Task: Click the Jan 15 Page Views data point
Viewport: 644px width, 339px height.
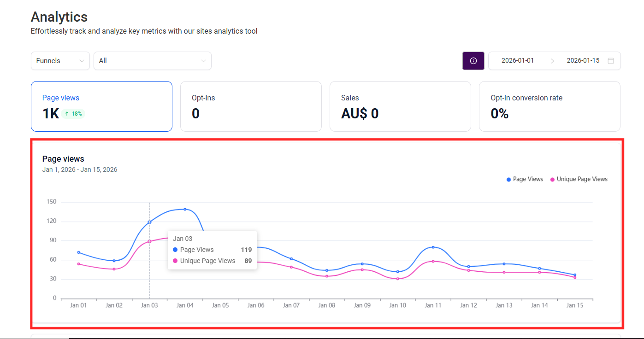Action: [575, 275]
